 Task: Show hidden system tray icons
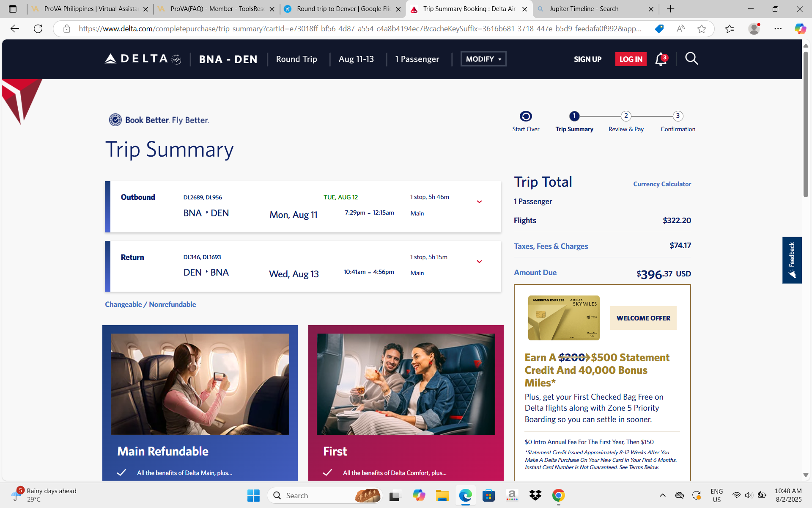tap(663, 495)
